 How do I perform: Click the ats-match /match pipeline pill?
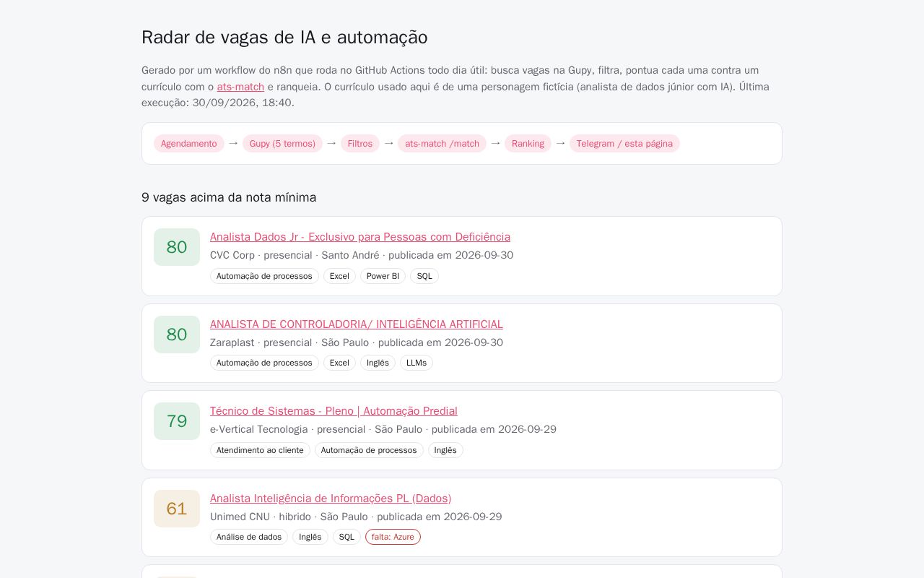click(x=442, y=144)
